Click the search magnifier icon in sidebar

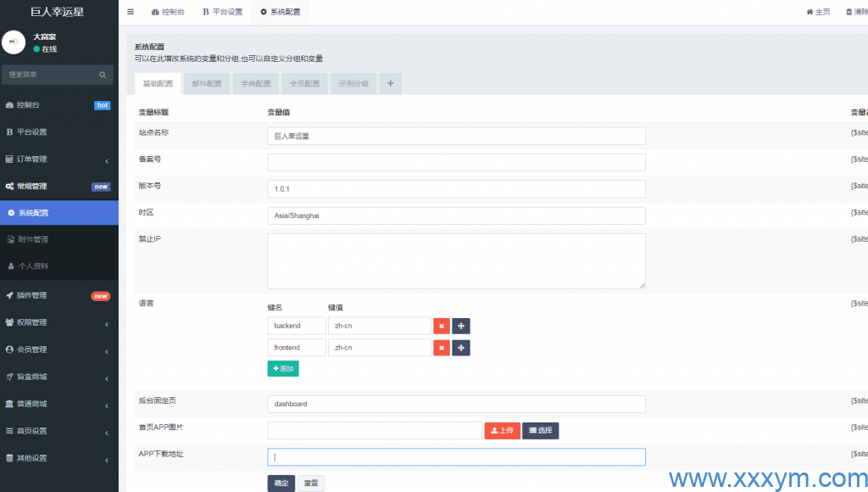(x=103, y=75)
